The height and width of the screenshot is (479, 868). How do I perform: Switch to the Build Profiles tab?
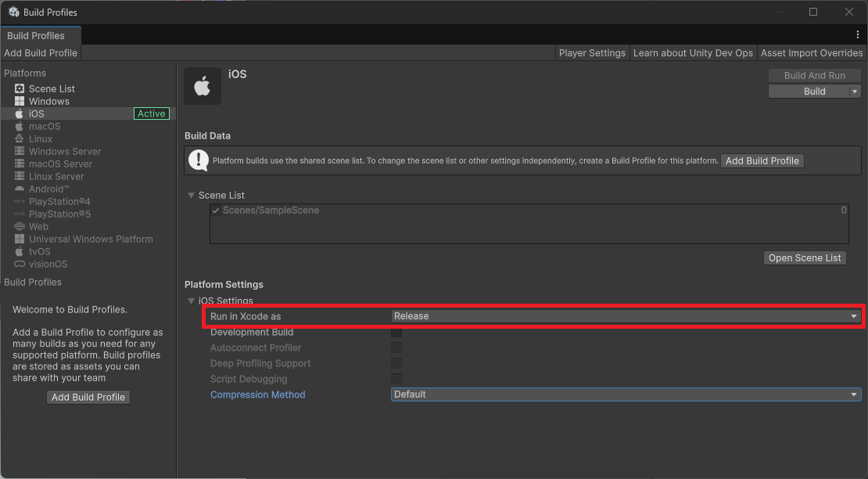(x=36, y=35)
